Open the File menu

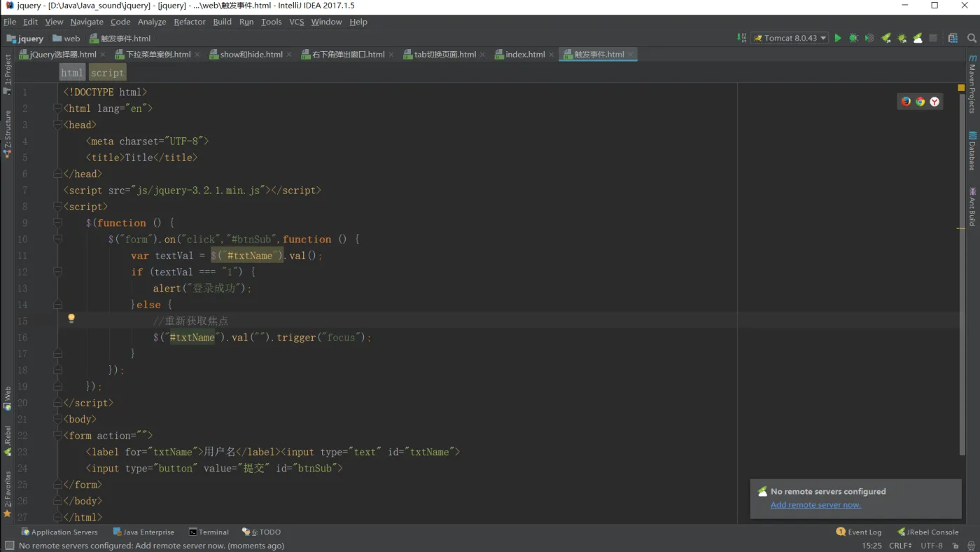(x=10, y=22)
